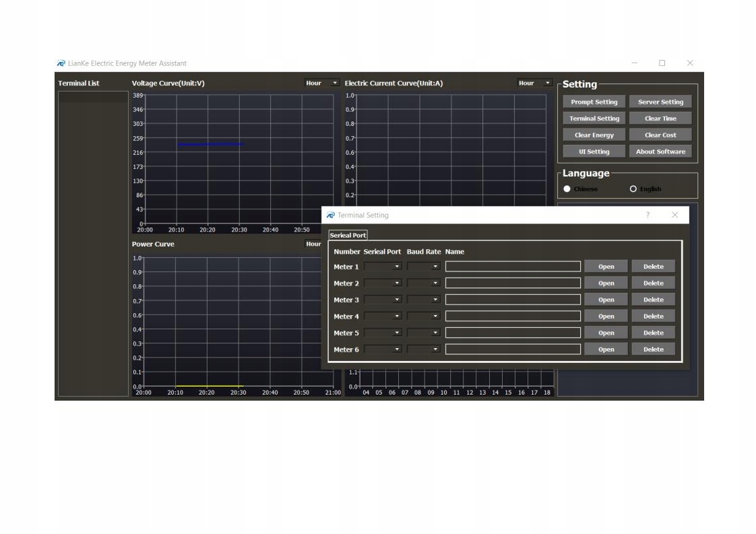This screenshot has height=534, width=756.
Task: Expand Meter 1 Baud Rate dropdown
Action: coord(424,267)
